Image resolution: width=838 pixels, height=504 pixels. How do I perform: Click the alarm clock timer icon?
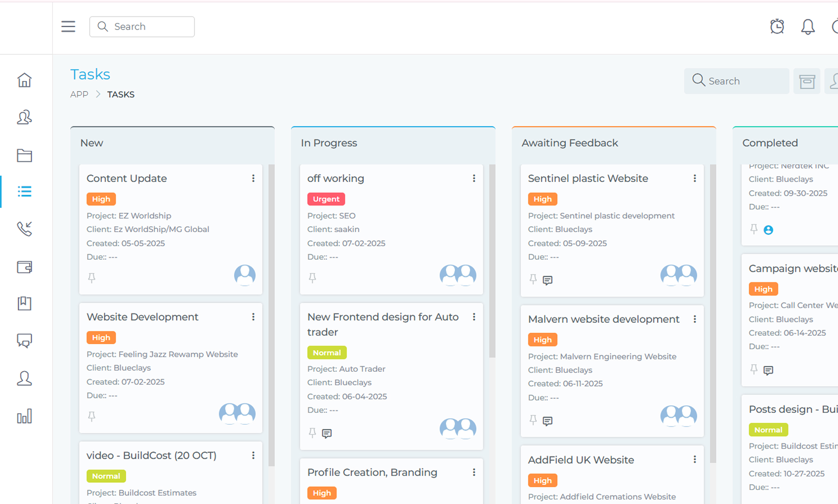point(777,27)
